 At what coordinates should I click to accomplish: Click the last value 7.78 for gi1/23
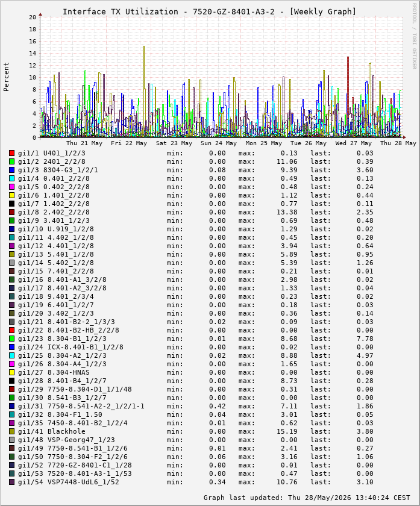pos(365,339)
